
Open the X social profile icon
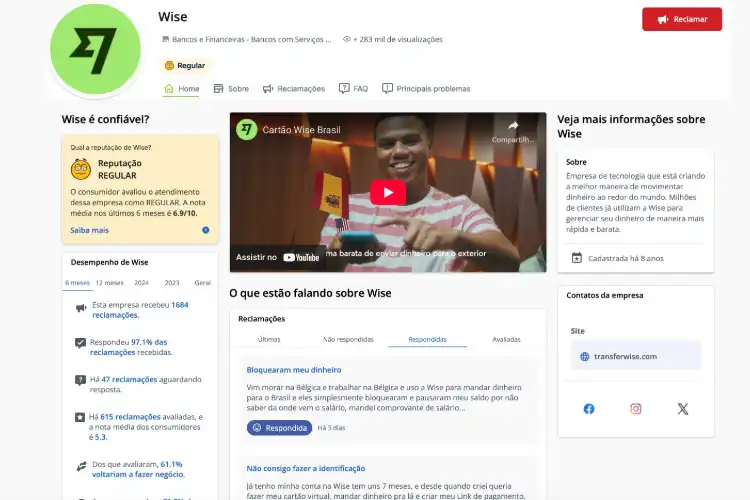click(x=683, y=409)
